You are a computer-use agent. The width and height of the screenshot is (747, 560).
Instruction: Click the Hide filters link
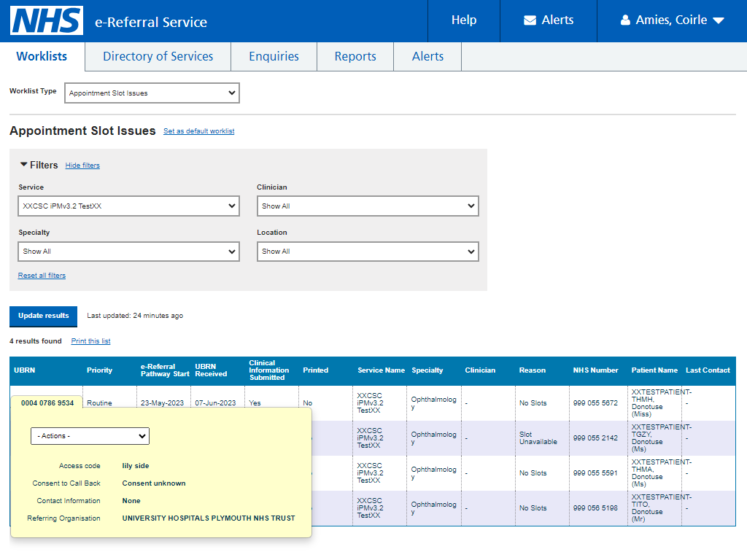[x=82, y=166]
